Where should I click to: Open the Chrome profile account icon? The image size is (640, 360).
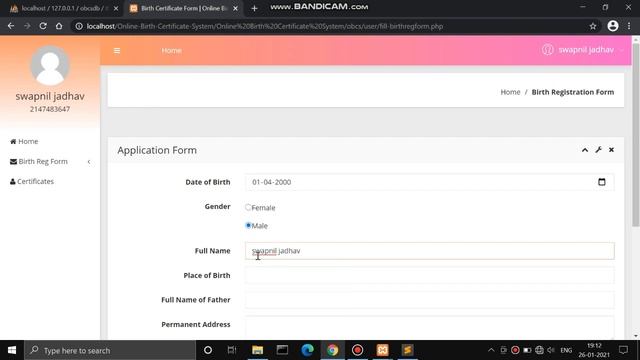[x=613, y=26]
